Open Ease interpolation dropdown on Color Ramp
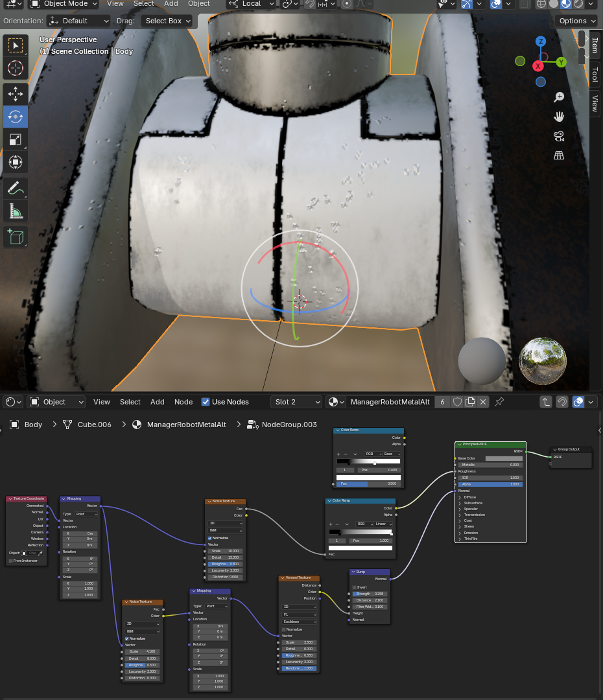Image resolution: width=603 pixels, height=700 pixels. point(392,454)
